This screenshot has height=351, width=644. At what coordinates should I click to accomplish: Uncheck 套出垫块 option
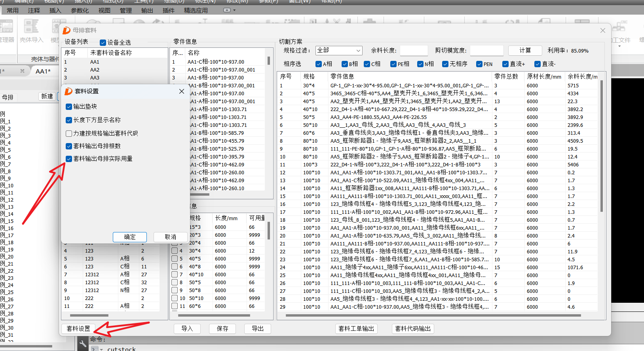(69, 107)
